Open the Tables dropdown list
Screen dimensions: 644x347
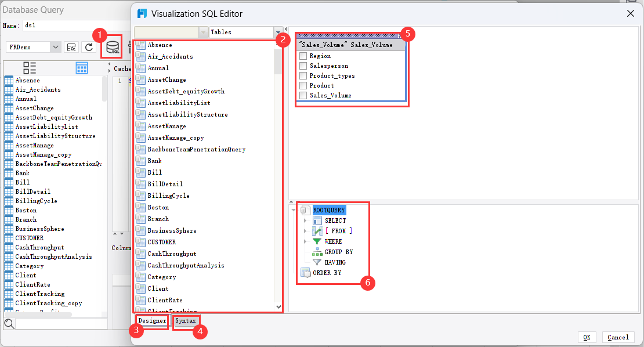click(277, 32)
